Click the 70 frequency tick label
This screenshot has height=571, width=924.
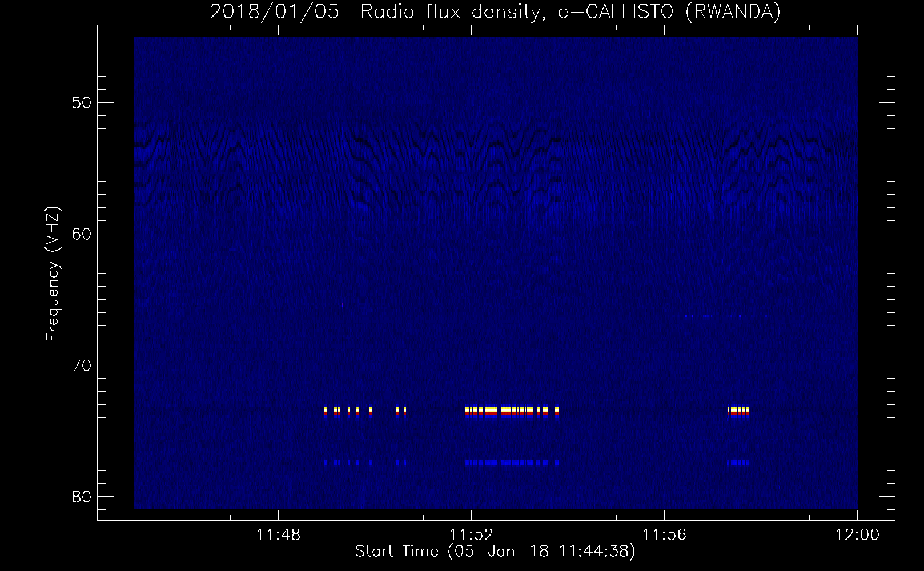click(x=82, y=365)
